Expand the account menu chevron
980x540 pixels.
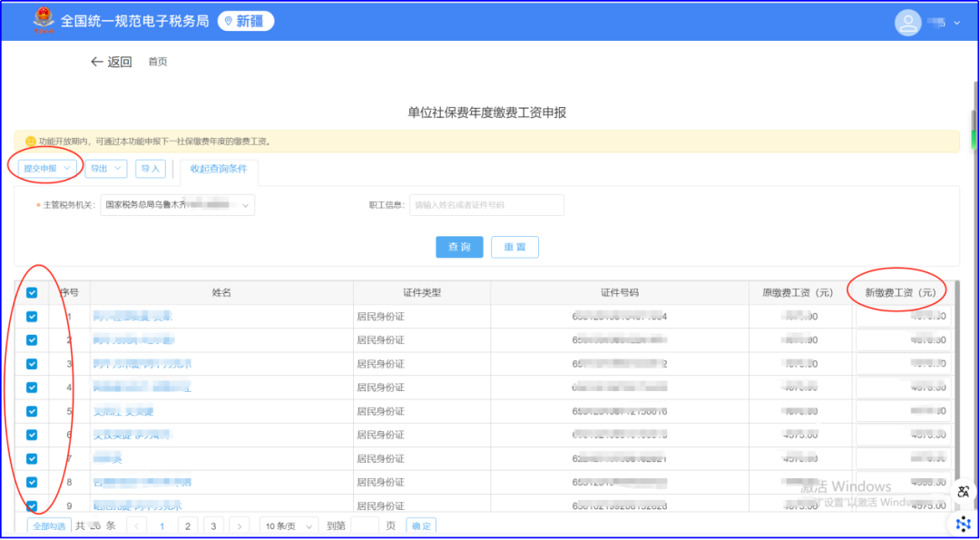click(x=957, y=23)
